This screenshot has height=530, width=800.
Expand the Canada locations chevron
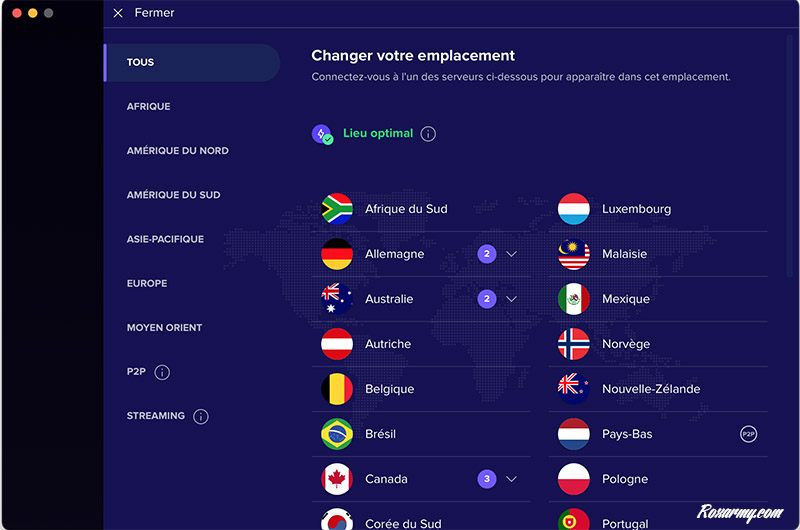click(511, 479)
